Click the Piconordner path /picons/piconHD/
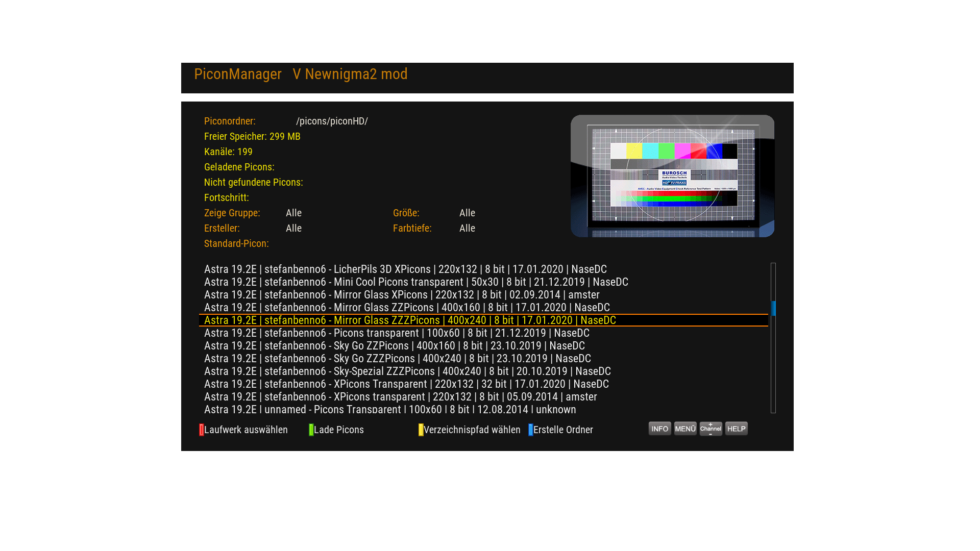Image resolution: width=980 pixels, height=551 pixels. tap(332, 121)
